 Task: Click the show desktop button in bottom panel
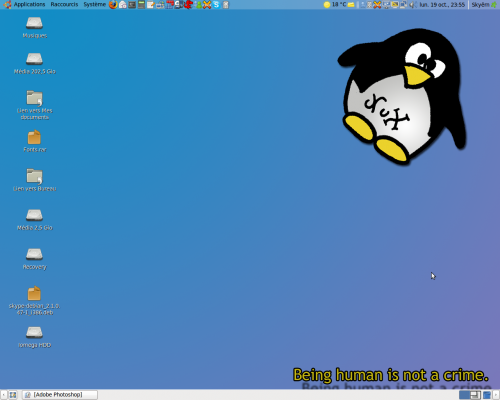coord(13,395)
